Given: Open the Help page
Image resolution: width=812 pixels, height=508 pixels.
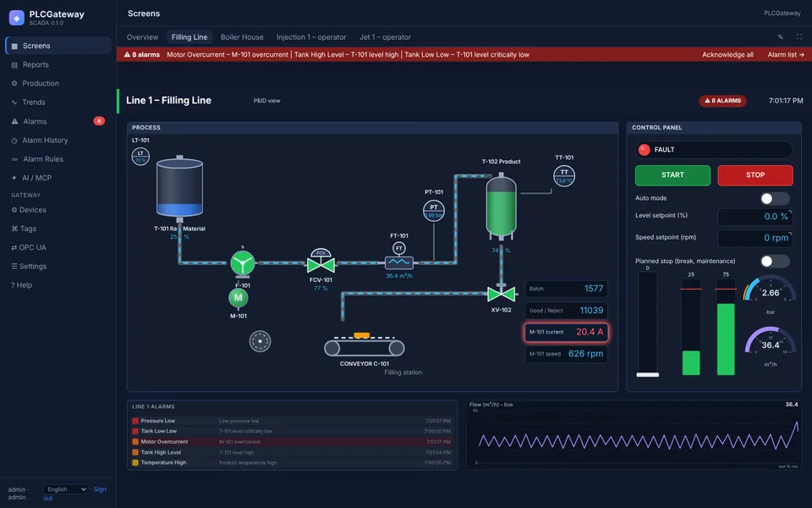Looking at the screenshot, I should (58, 285).
